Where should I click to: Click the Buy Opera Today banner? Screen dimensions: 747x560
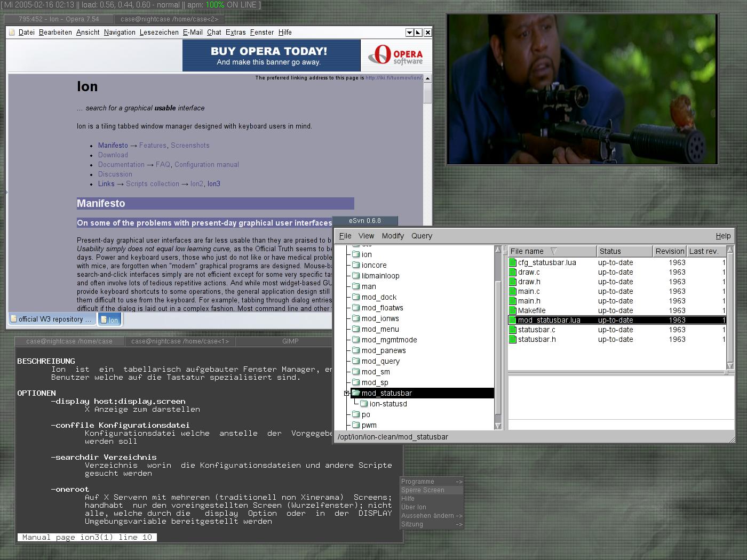[x=271, y=55]
